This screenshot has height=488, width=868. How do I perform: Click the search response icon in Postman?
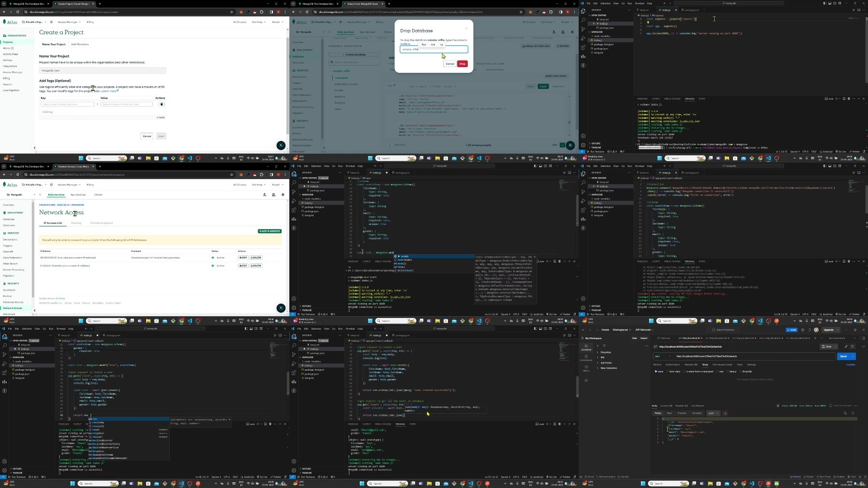click(853, 413)
